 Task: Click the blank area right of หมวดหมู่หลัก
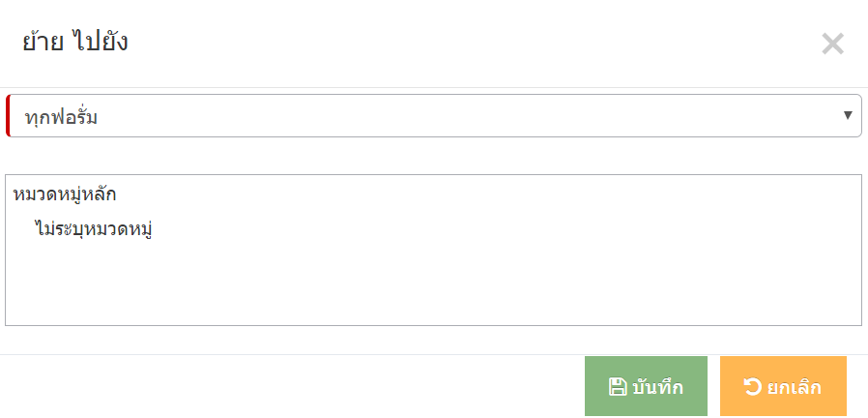point(487,195)
